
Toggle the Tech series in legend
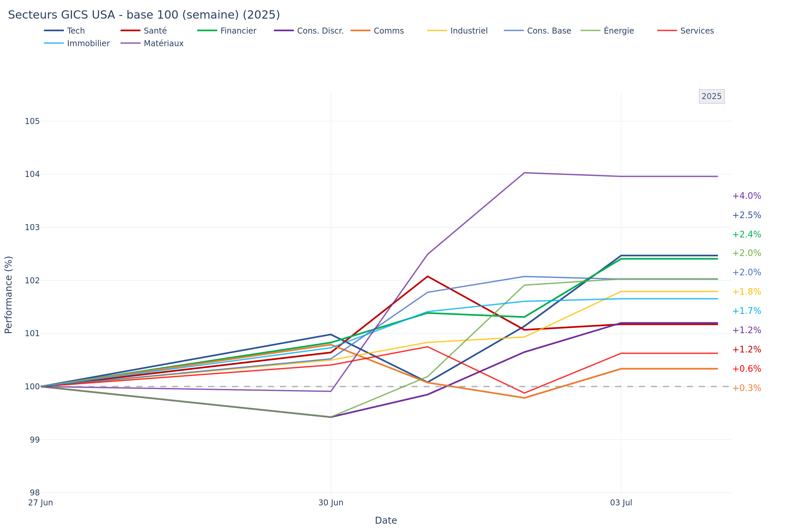pos(76,31)
